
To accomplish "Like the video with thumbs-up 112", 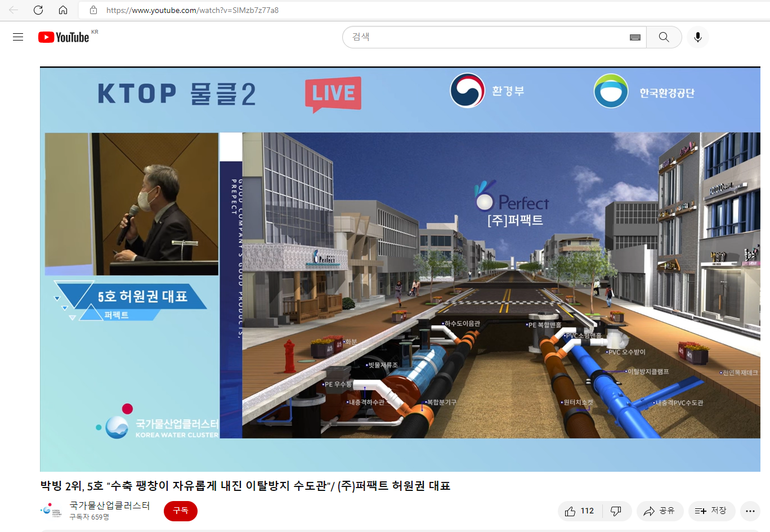I will [580, 511].
